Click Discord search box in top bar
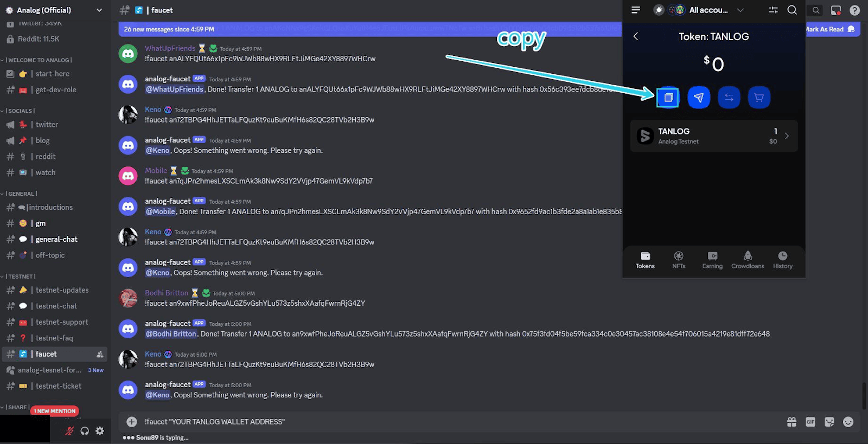The height and width of the screenshot is (444, 868). click(815, 10)
